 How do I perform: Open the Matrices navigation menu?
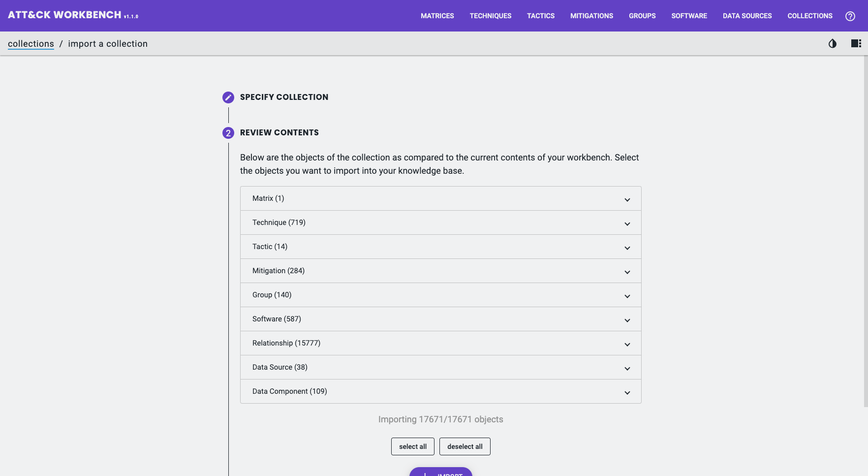[437, 16]
